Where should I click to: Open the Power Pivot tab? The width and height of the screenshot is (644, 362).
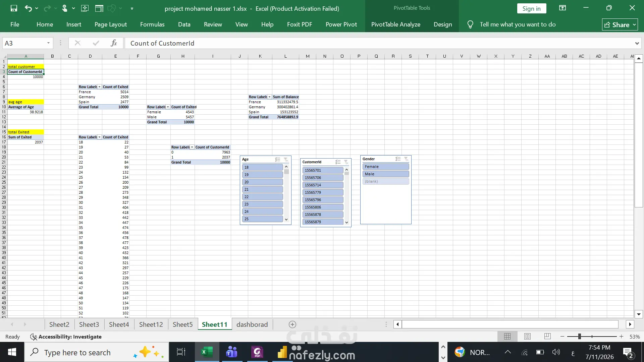tap(341, 24)
